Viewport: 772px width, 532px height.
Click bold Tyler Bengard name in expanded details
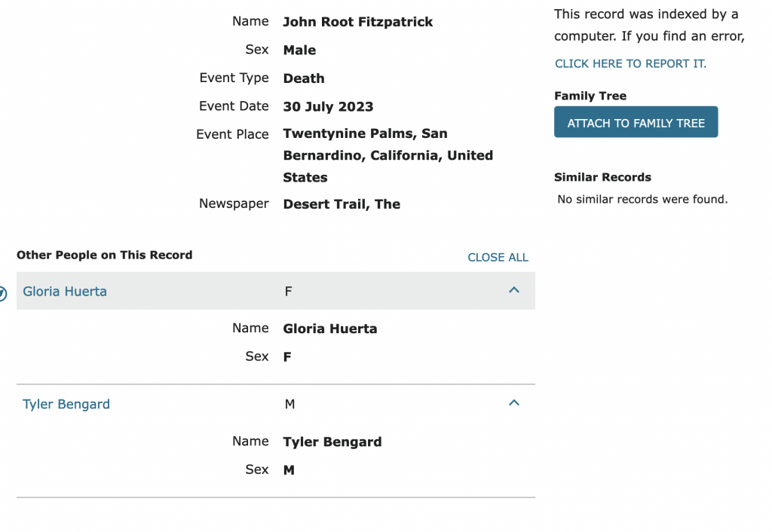(x=332, y=442)
